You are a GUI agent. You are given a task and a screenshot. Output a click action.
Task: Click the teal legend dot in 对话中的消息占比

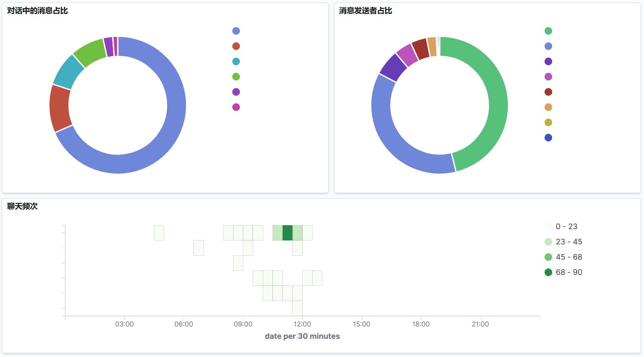point(236,61)
